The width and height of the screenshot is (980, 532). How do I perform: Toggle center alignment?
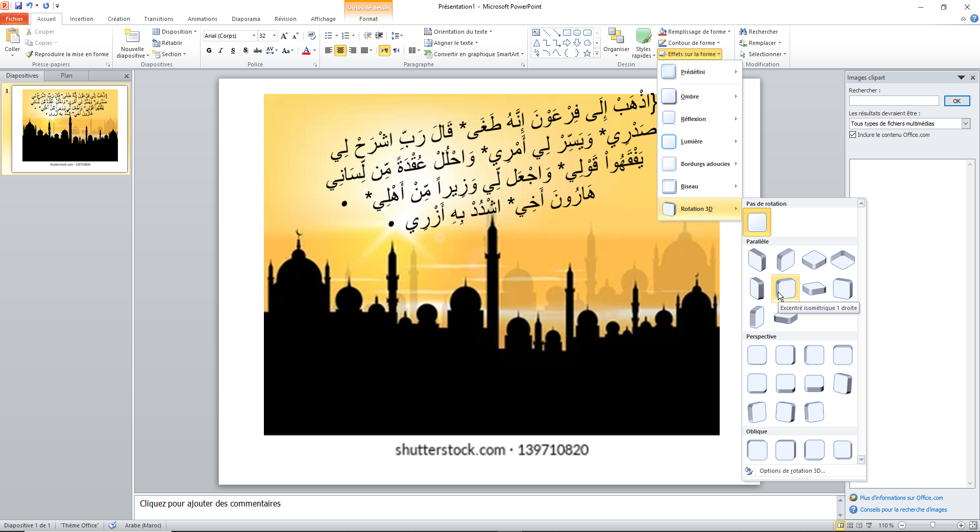pos(340,51)
